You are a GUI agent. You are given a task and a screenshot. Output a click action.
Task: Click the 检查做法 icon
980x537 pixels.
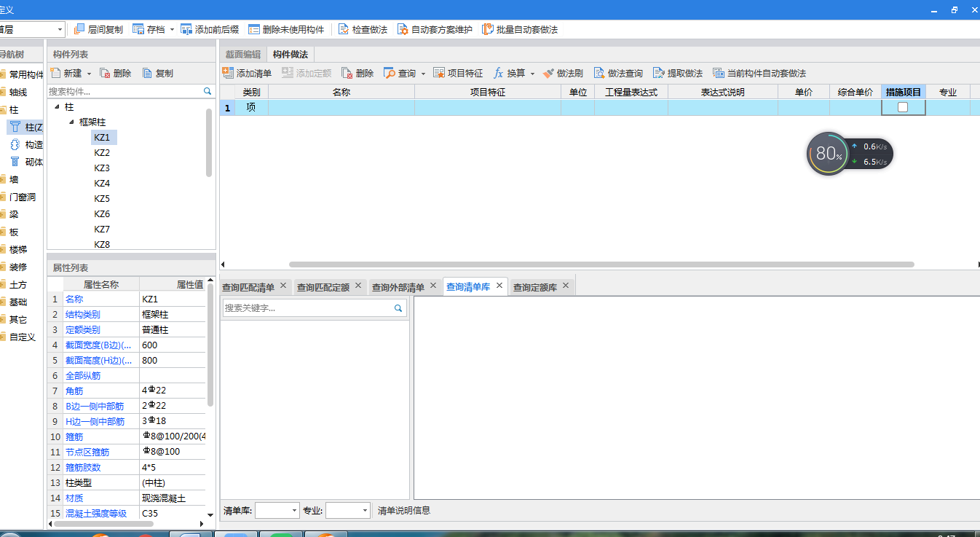pos(344,29)
